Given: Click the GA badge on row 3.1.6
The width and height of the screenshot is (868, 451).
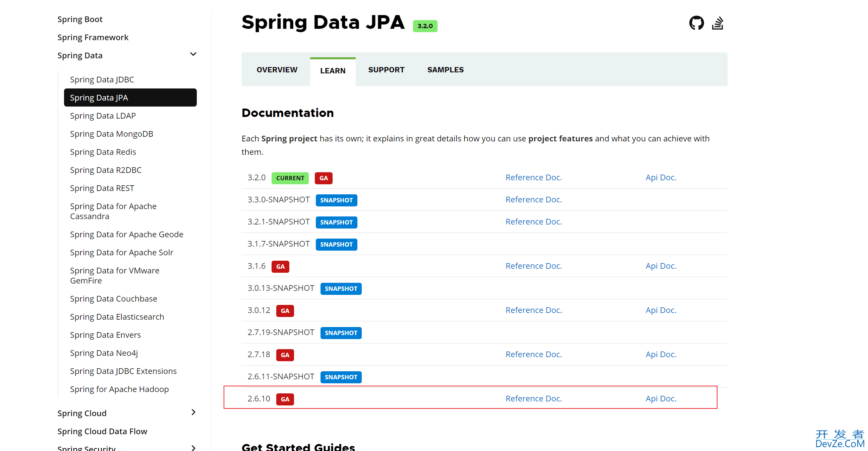Looking at the screenshot, I should [280, 267].
